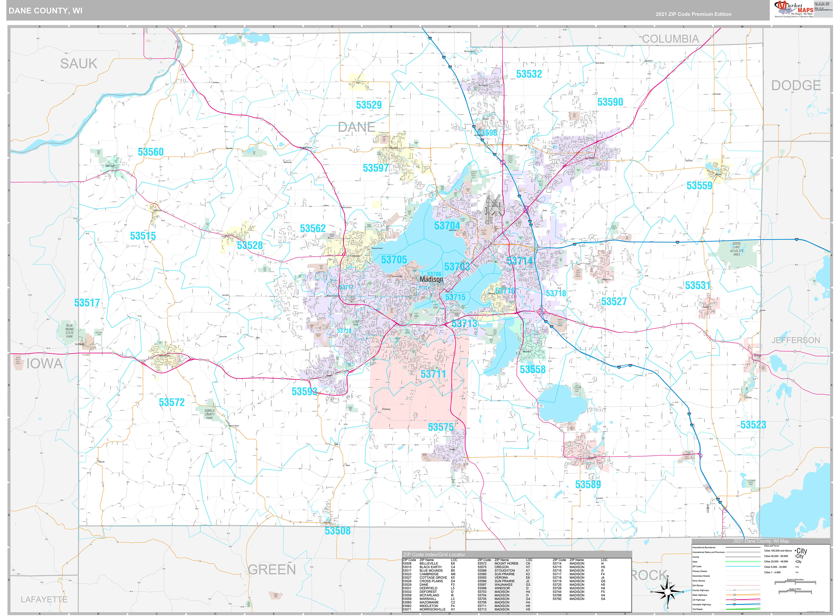Viewport: 840px width, 616px height.
Task: Select the 2021 ZIP Code Premium Edition text
Action: pos(694,14)
